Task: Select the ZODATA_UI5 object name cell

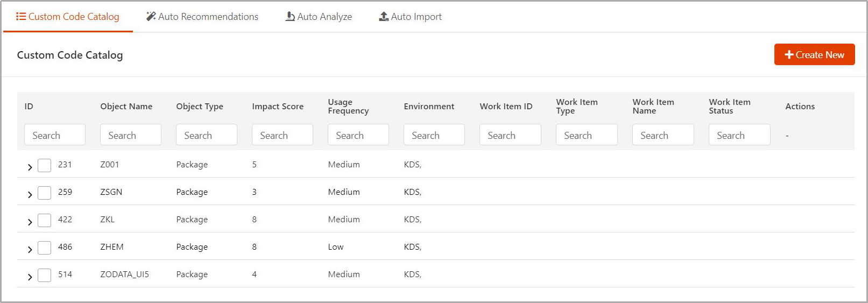Action: click(x=125, y=274)
